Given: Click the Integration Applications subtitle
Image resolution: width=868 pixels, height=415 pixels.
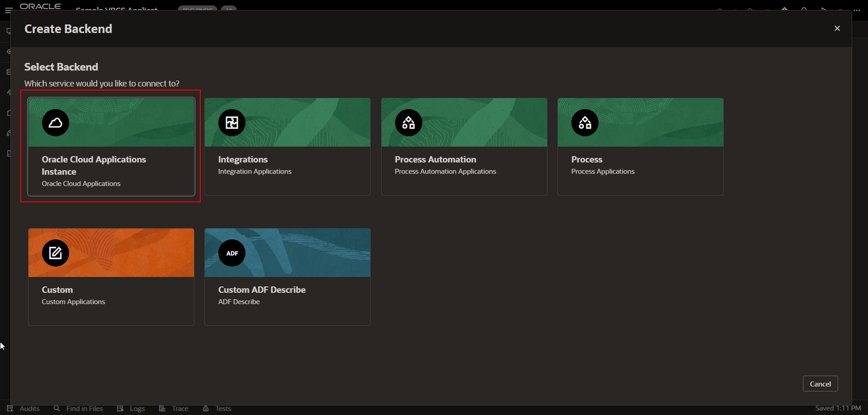Looking at the screenshot, I should 255,172.
